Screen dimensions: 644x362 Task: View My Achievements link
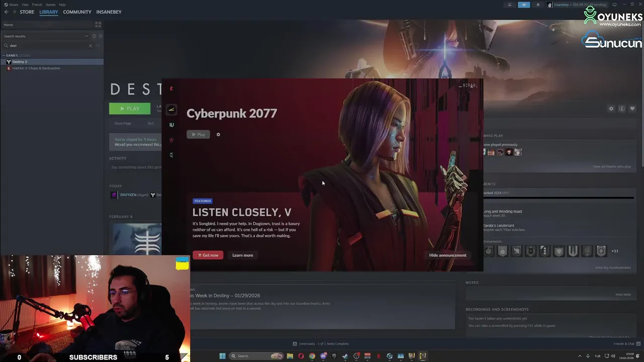[x=613, y=267]
